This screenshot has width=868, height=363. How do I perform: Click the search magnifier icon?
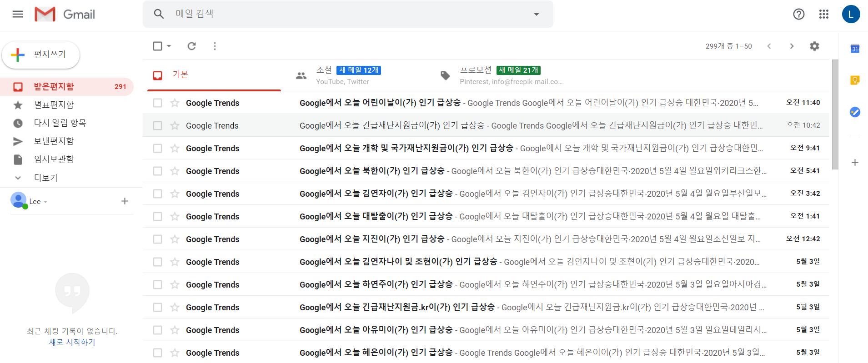click(x=159, y=14)
